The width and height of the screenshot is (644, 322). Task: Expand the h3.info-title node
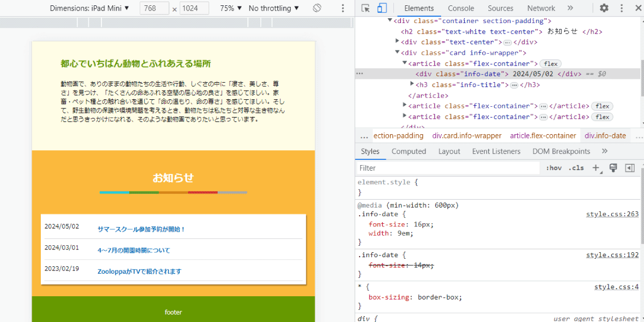tap(412, 85)
